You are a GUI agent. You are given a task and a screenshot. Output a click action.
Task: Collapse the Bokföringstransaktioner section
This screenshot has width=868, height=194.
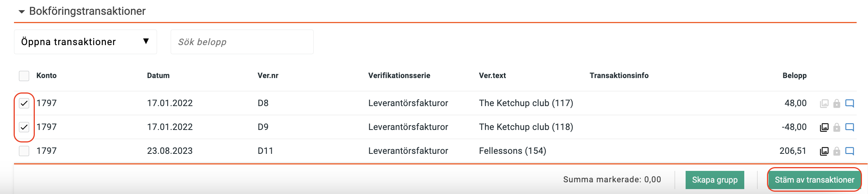point(22,12)
